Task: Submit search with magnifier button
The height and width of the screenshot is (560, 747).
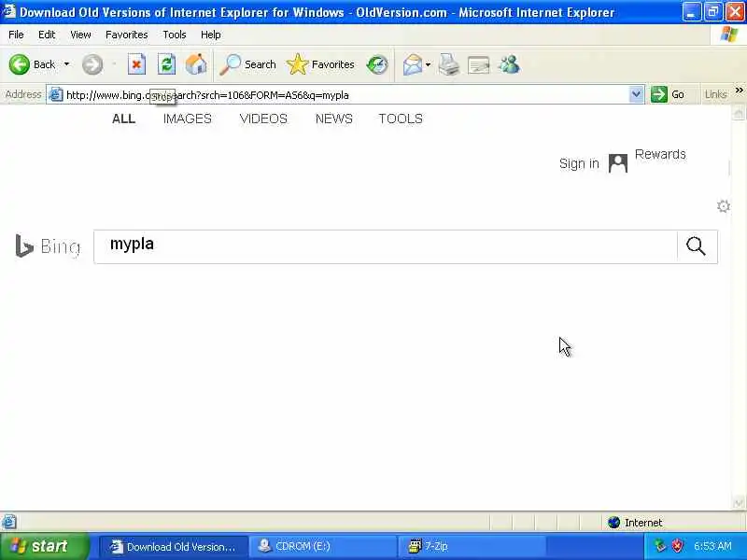Action: pos(696,246)
